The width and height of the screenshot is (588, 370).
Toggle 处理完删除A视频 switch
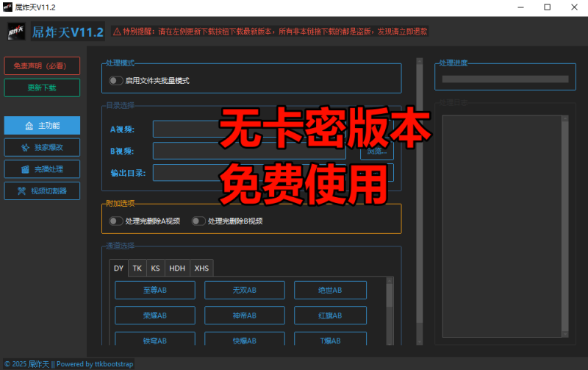click(116, 221)
